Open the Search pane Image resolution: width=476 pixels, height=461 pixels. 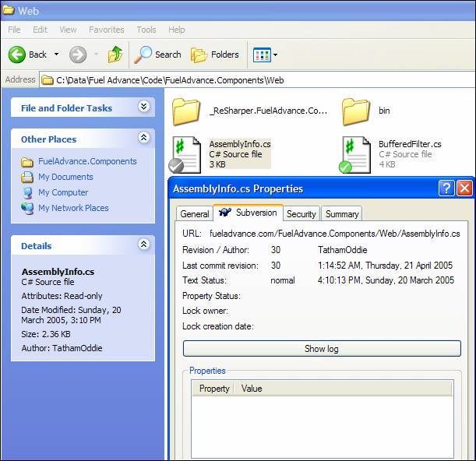157,55
